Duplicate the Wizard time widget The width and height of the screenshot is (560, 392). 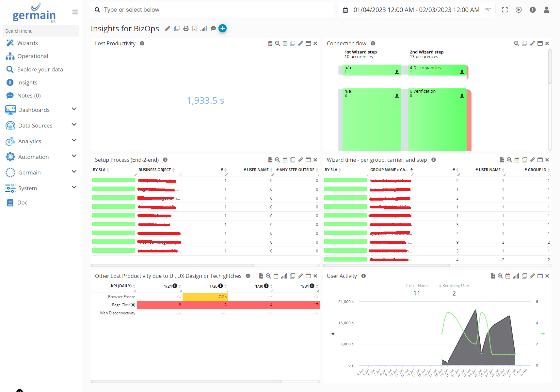click(525, 160)
